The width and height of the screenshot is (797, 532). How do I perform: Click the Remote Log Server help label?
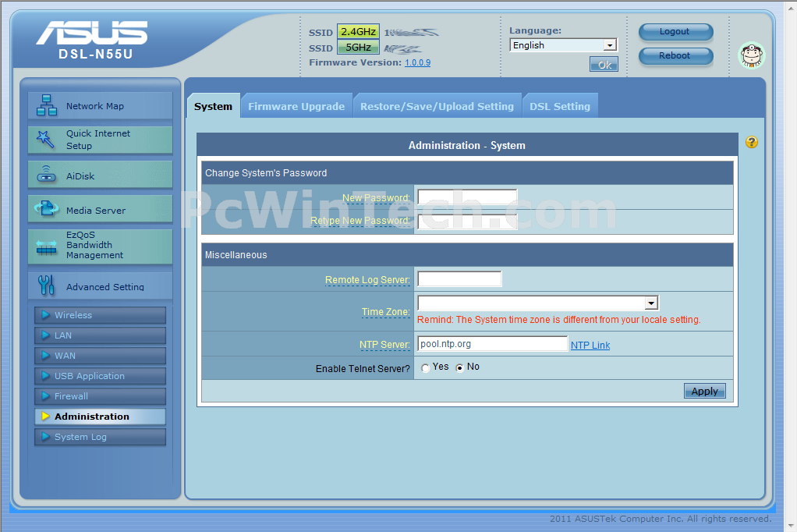367,280
